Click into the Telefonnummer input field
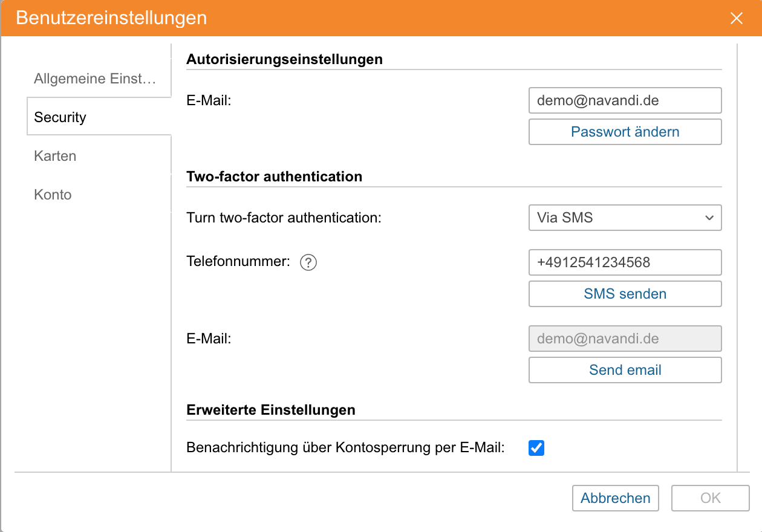Viewport: 762px width, 532px height. click(x=625, y=262)
